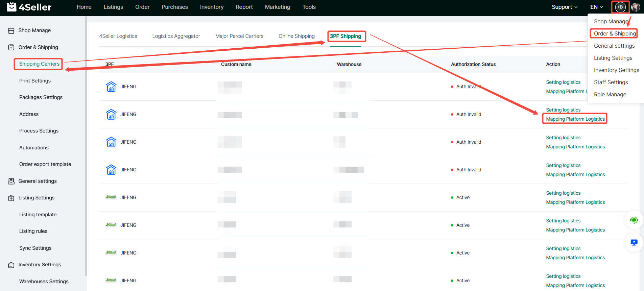644x291 pixels.
Task: Open Warehouses Settings in the sidebar
Action: [44, 282]
